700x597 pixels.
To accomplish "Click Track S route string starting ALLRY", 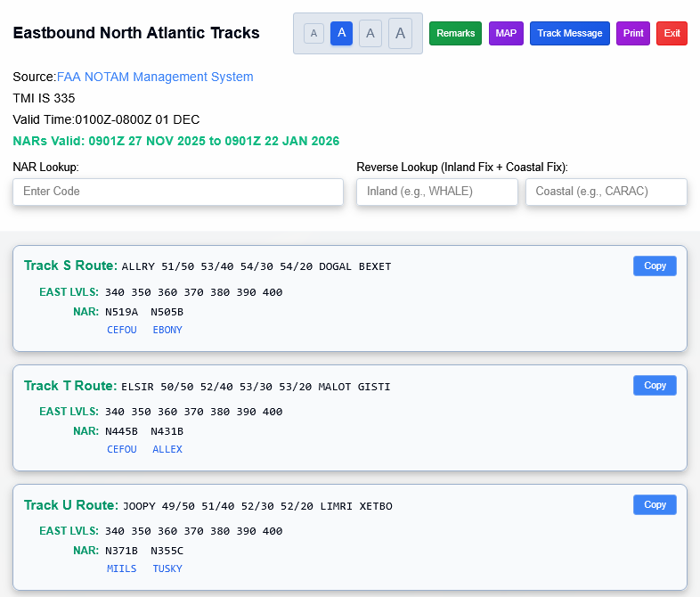I will 256,266.
